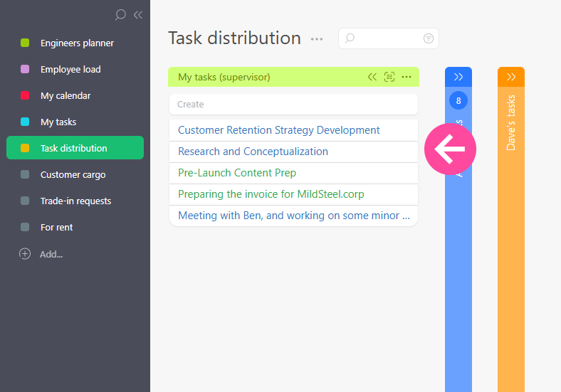The width and height of the screenshot is (561, 392).
Task: Select Employee load in sidebar
Action: coord(70,70)
